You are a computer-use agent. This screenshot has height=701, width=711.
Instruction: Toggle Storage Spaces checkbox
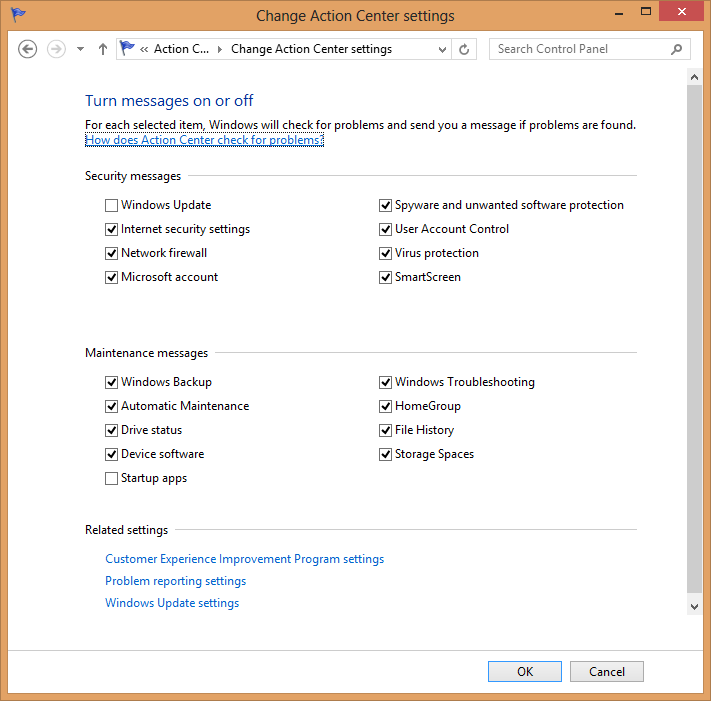[385, 454]
